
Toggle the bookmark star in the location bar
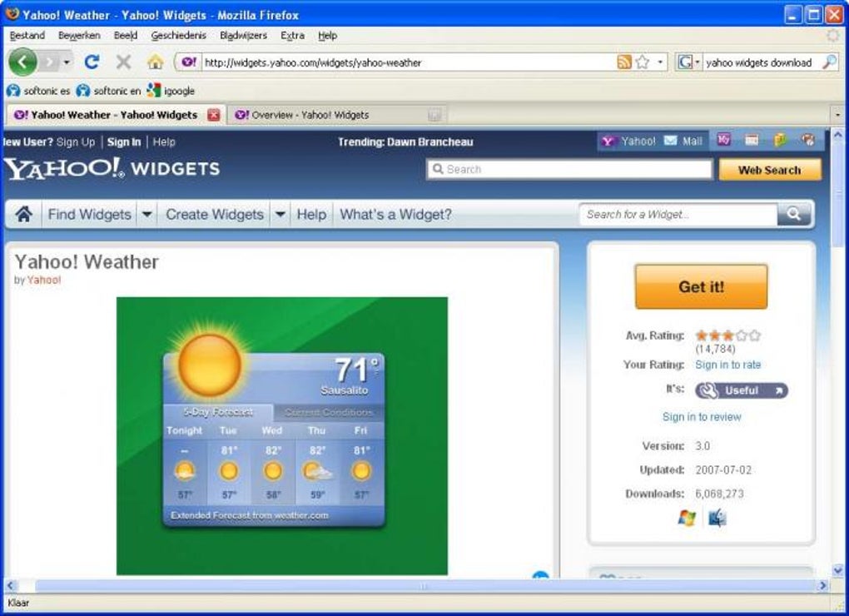click(x=643, y=62)
